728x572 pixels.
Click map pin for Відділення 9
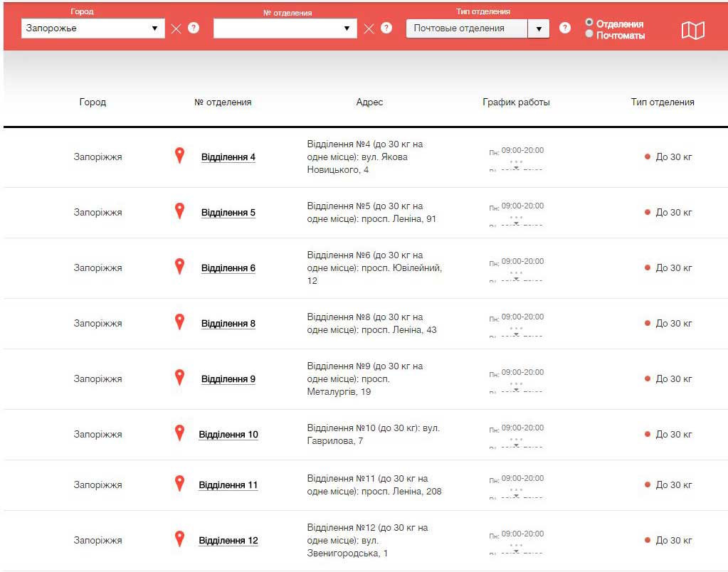179,378
